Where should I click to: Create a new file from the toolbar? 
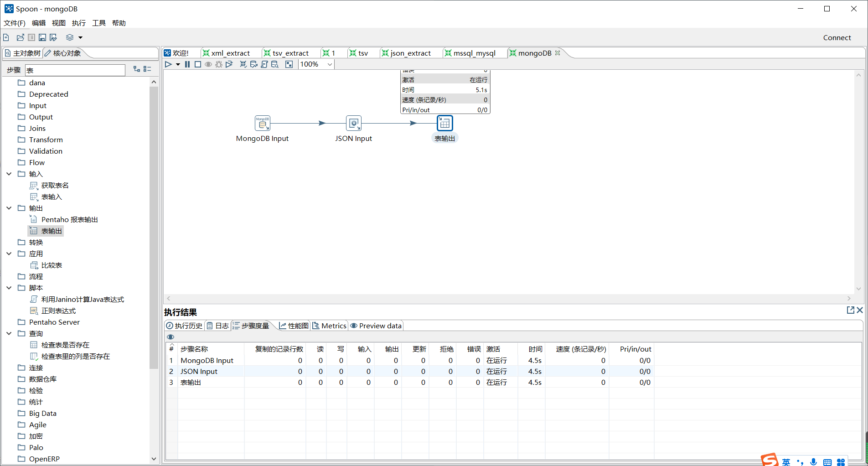[6, 37]
